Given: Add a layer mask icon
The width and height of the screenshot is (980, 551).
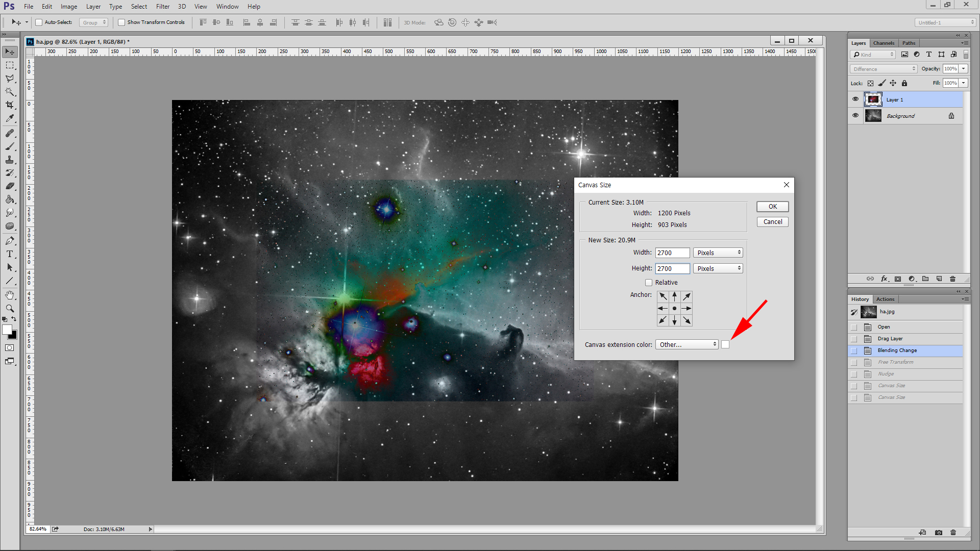Looking at the screenshot, I should (x=898, y=279).
